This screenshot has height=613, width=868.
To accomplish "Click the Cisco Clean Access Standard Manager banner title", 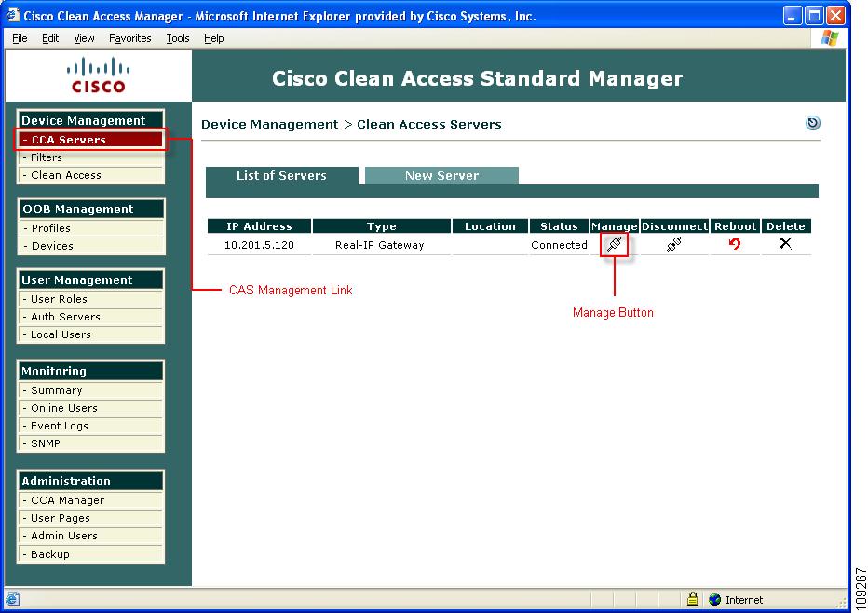I will 477,78.
